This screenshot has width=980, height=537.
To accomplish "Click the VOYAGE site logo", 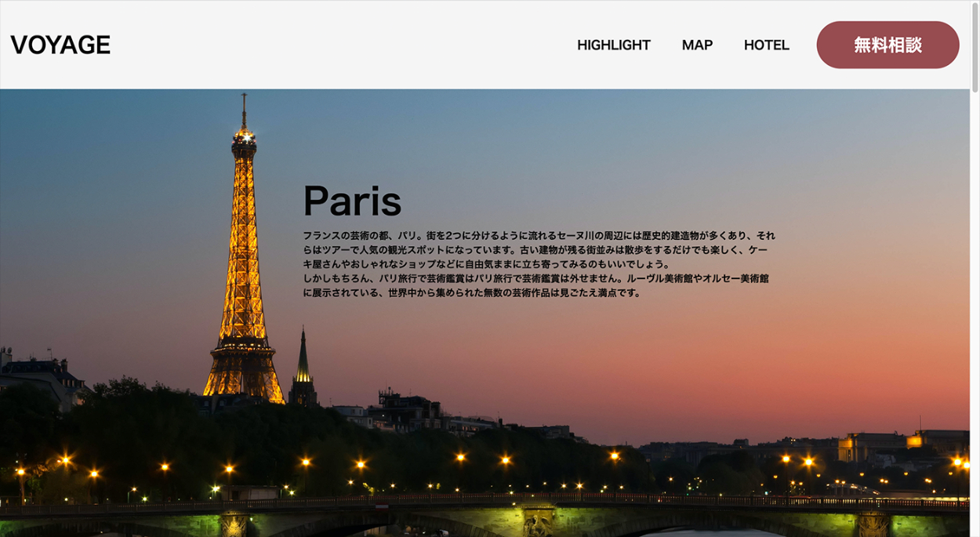I will click(x=60, y=45).
